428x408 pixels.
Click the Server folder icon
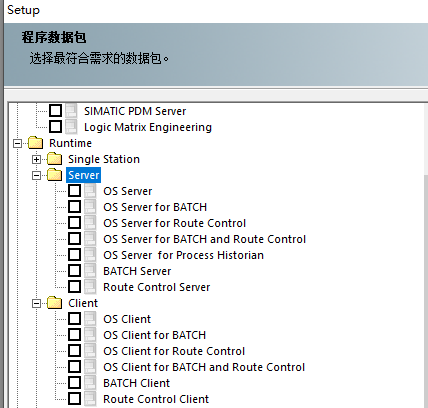pos(55,175)
